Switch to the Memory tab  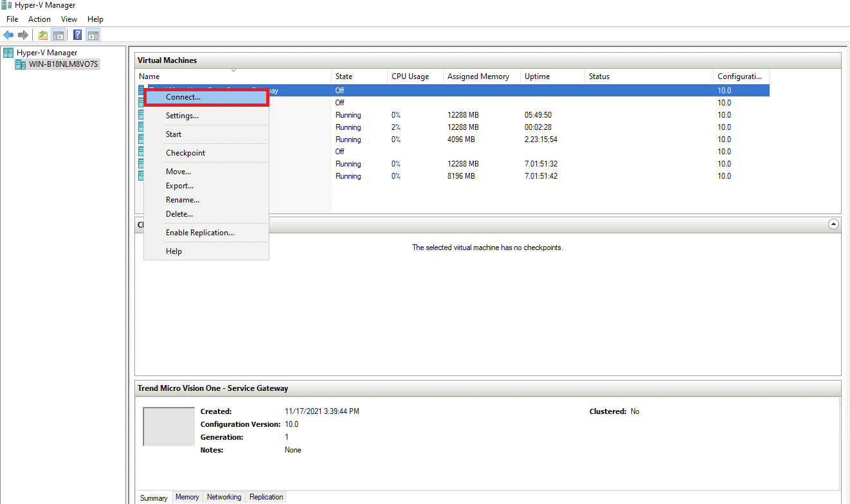pyautogui.click(x=187, y=497)
